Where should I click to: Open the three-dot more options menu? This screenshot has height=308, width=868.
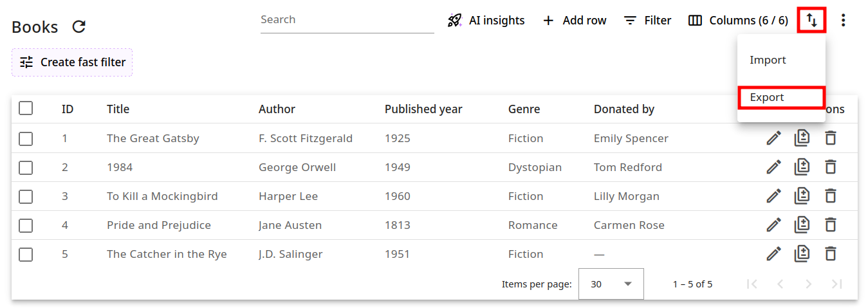pyautogui.click(x=843, y=21)
